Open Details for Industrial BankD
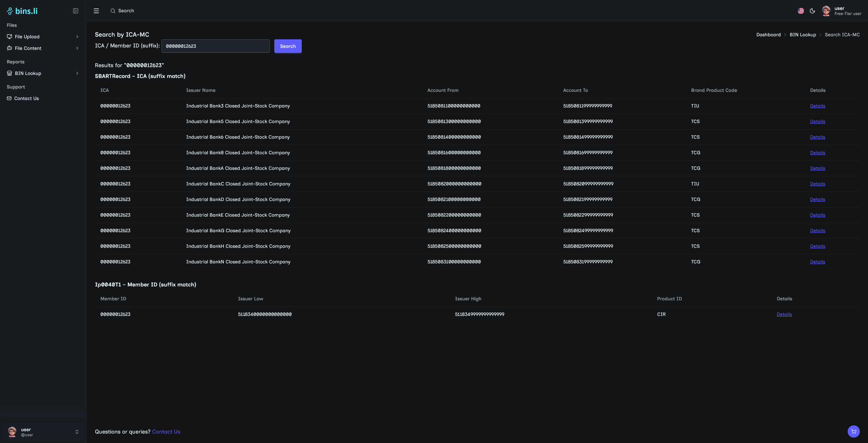This screenshot has height=443, width=868. (x=817, y=199)
